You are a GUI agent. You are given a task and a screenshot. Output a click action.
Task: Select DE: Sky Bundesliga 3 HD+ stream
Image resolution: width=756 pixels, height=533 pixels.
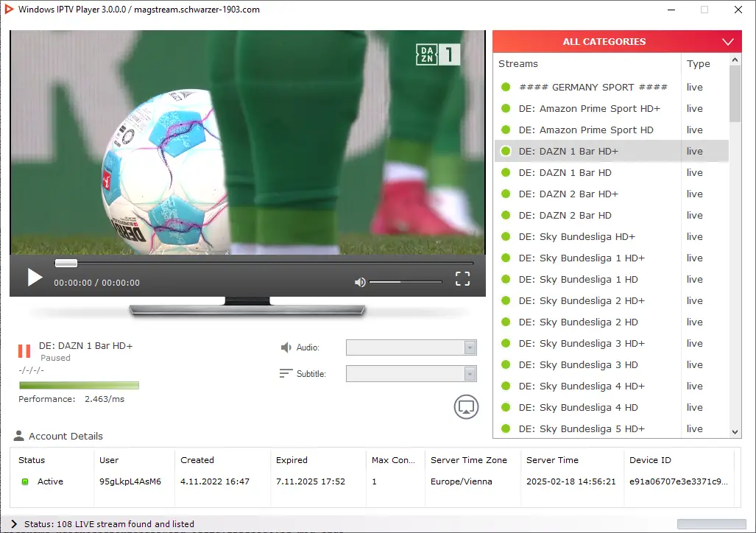[x=612, y=344]
